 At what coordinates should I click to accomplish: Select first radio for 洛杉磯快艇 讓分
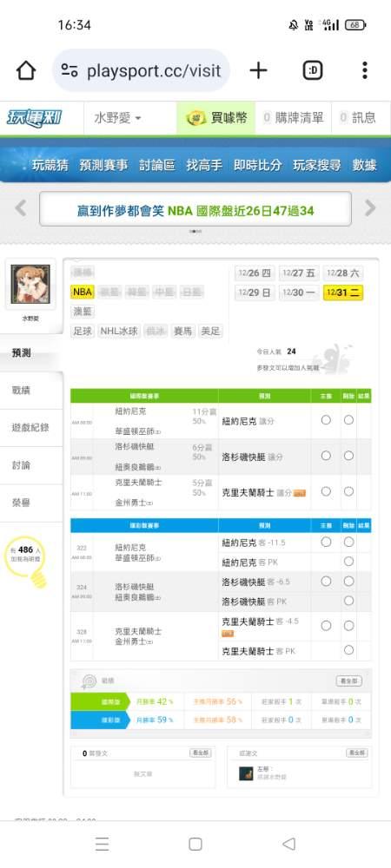click(326, 456)
